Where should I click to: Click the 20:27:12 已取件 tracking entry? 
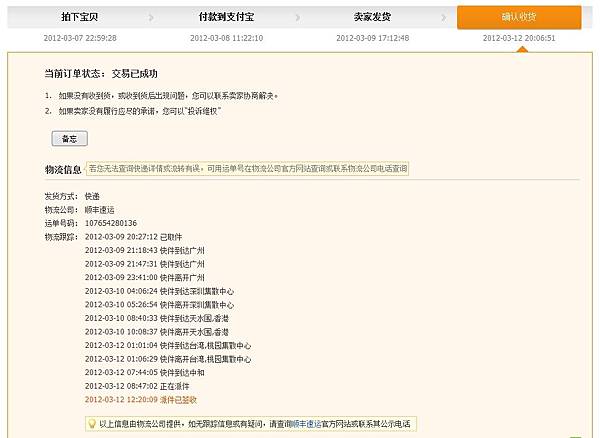[134, 237]
